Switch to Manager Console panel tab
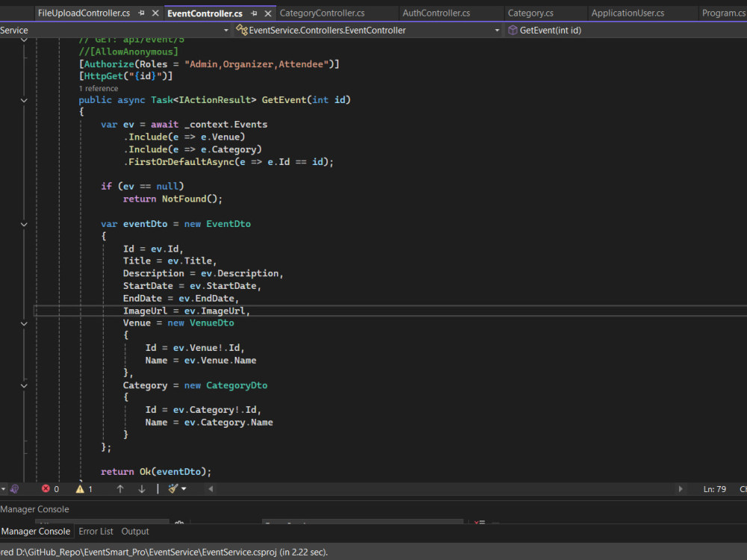Viewport: 747px width, 560px height. (x=36, y=532)
